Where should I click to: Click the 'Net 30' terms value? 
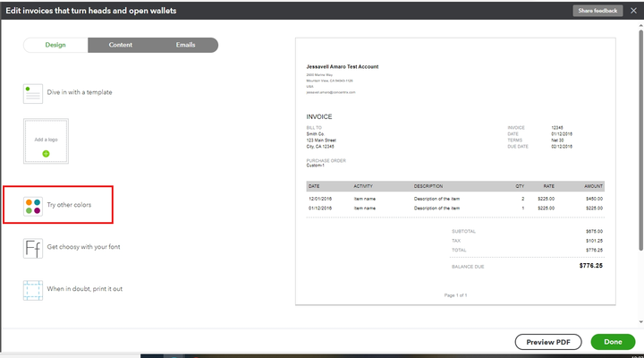click(557, 141)
